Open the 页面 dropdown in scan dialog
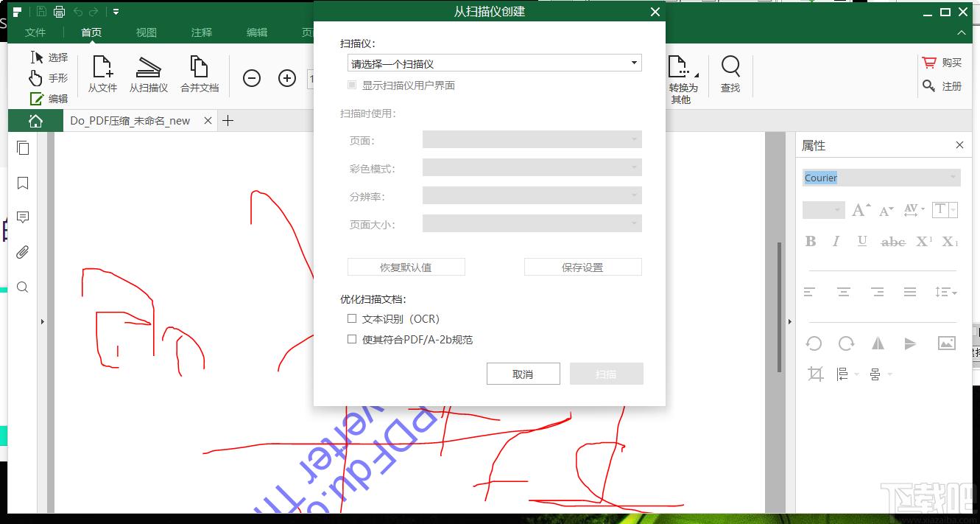980x524 pixels. coord(532,140)
